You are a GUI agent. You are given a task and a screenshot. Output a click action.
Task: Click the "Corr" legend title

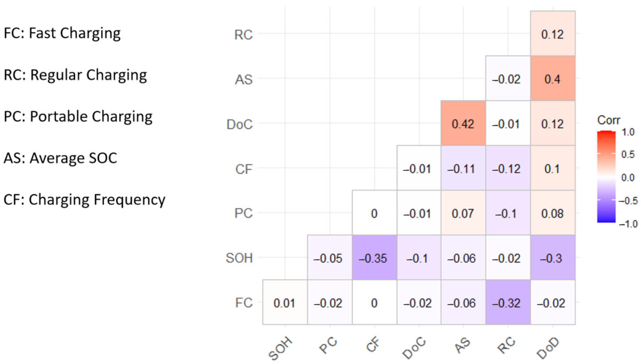tap(609, 120)
